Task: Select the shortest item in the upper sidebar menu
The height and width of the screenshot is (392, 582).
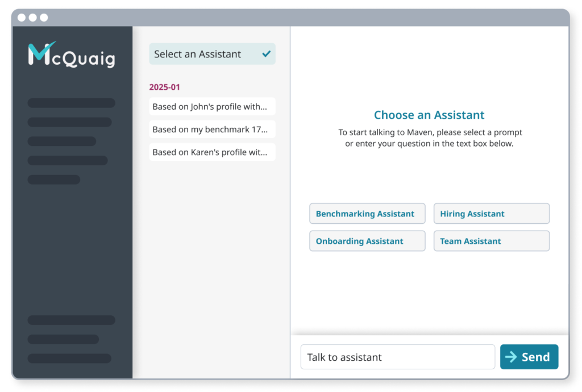Action: click(x=54, y=180)
